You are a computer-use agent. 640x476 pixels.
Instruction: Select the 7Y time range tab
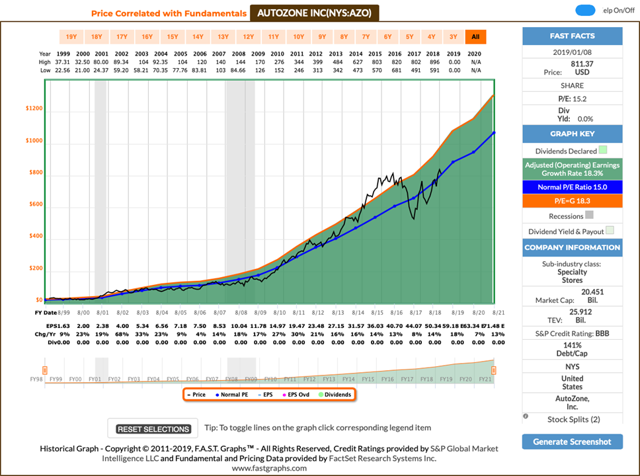[x=366, y=37]
